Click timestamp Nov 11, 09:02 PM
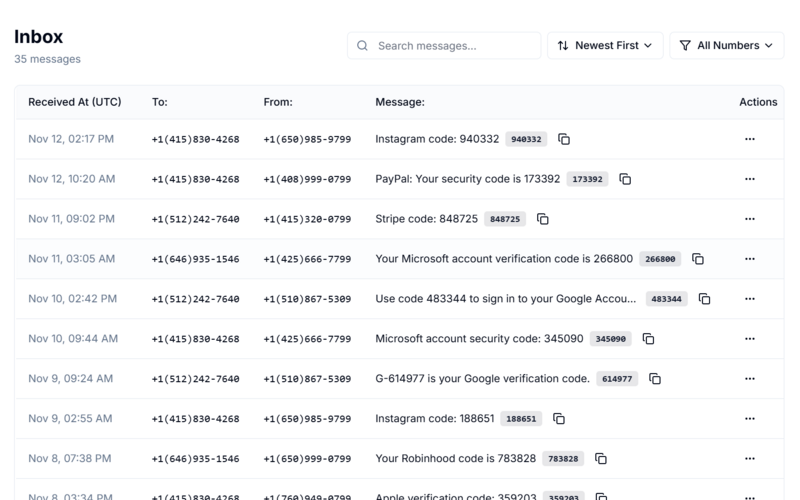Image resolution: width=800 pixels, height=500 pixels. pos(71,219)
